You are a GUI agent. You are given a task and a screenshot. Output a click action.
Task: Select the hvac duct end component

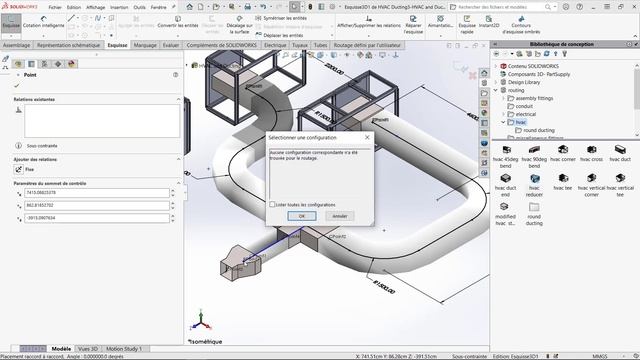pyautogui.click(x=506, y=185)
